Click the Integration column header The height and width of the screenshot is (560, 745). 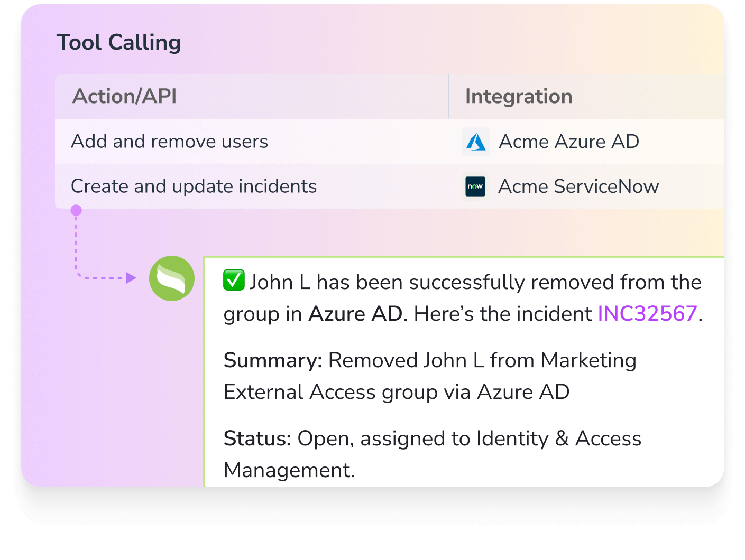[x=519, y=97]
